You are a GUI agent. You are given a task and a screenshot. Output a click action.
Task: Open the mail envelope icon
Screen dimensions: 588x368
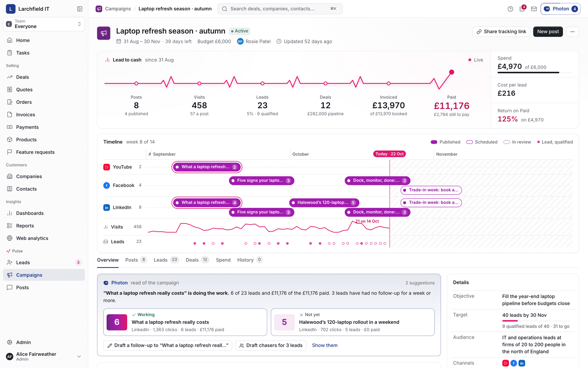click(534, 9)
